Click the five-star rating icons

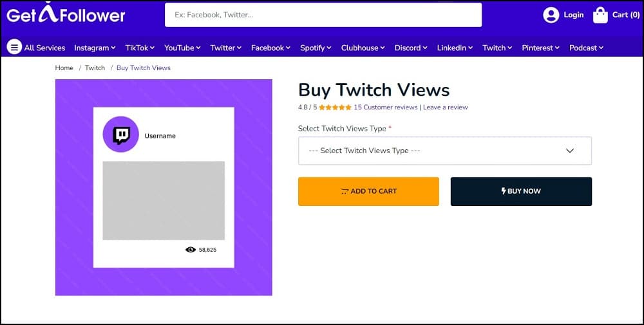(335, 107)
